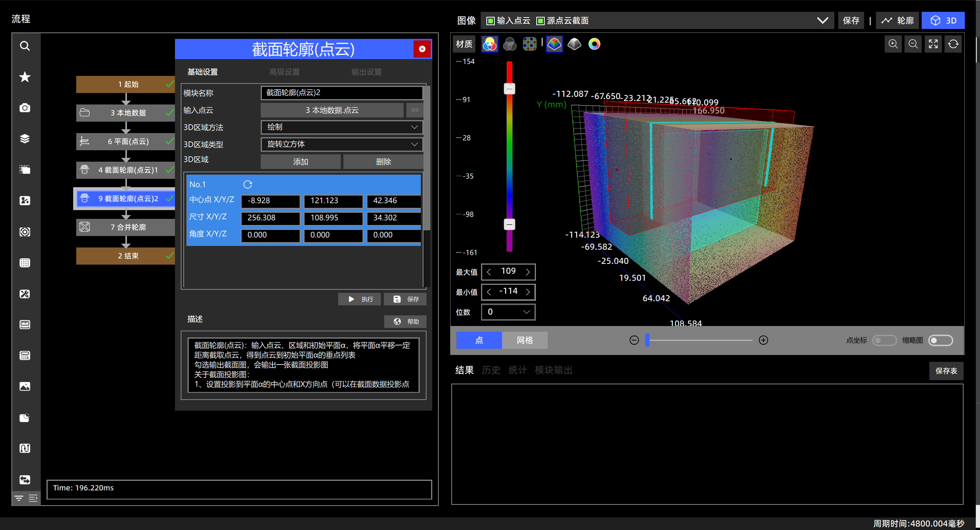The image size is (980, 530).
Task: Select the layers stack sidebar icon
Action: pos(25,139)
